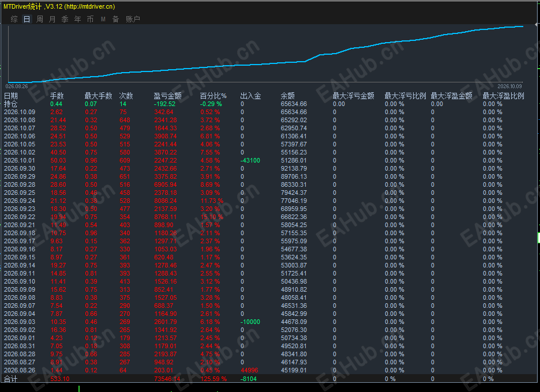Click the 最大浮盈比例 column header
This screenshot has height=392, width=540.
click(503, 96)
